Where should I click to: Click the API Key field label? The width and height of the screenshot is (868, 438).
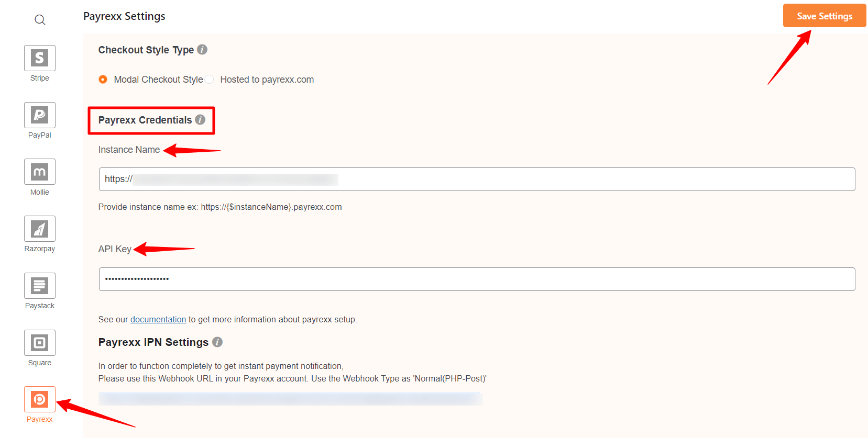115,249
